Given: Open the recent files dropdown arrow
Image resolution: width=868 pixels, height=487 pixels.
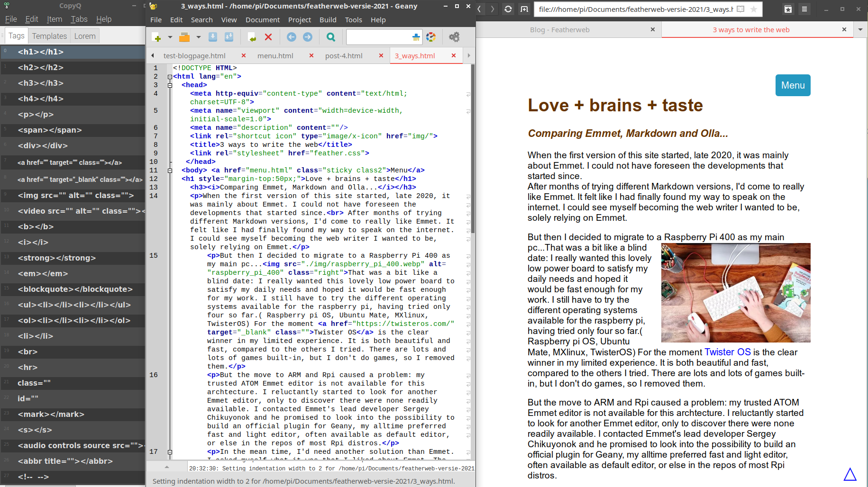Looking at the screenshot, I should click(x=198, y=37).
